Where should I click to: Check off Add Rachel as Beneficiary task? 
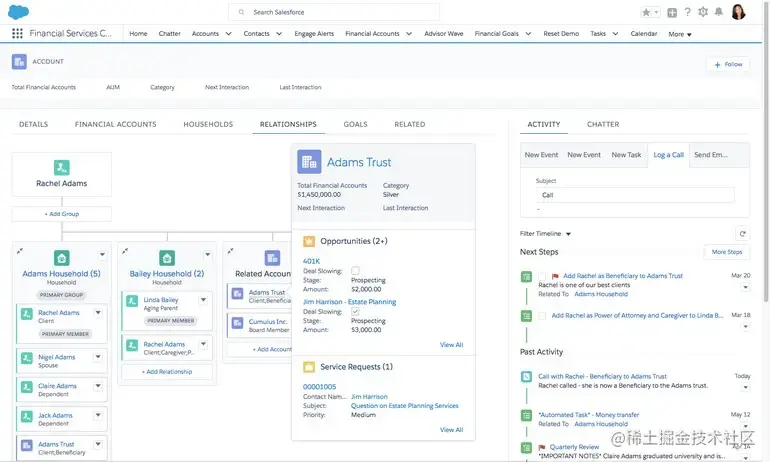[542, 276]
